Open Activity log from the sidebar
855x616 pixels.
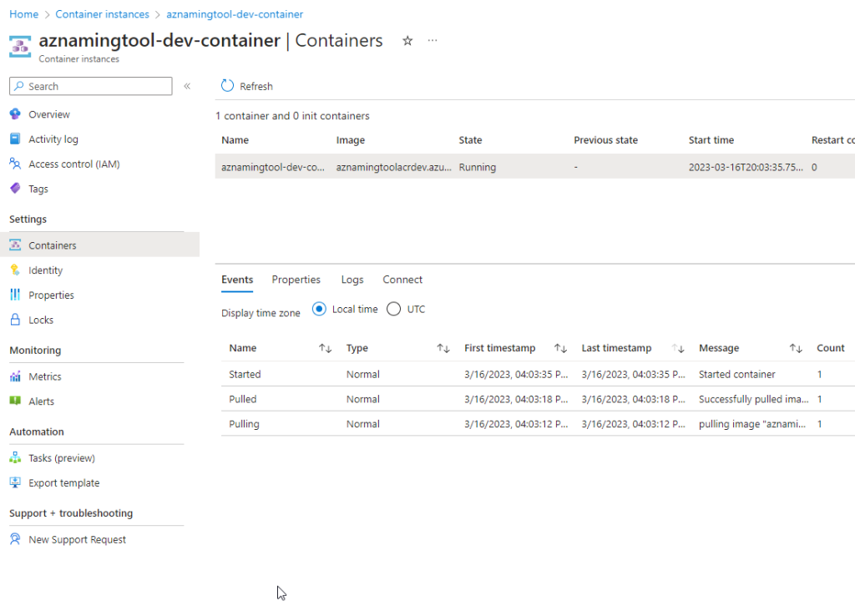[x=53, y=139]
